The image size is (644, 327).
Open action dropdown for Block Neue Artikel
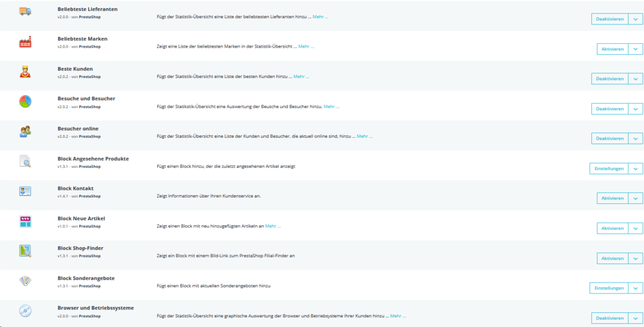pos(636,228)
